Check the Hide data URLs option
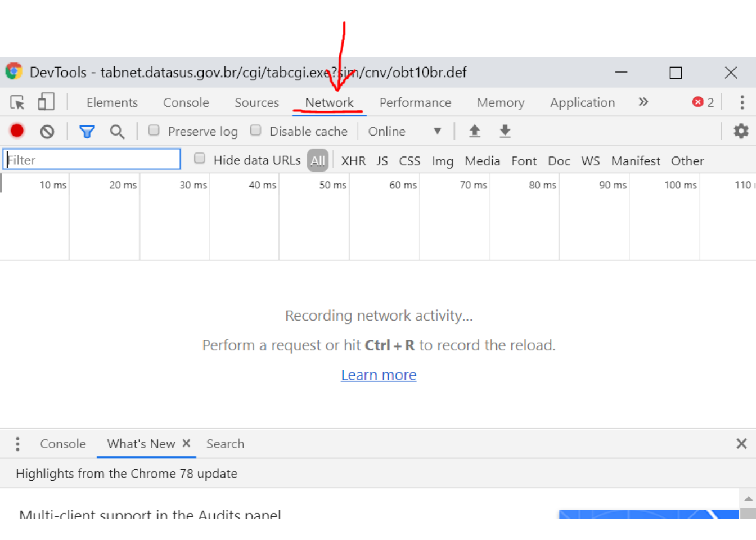756x540 pixels. pyautogui.click(x=200, y=159)
